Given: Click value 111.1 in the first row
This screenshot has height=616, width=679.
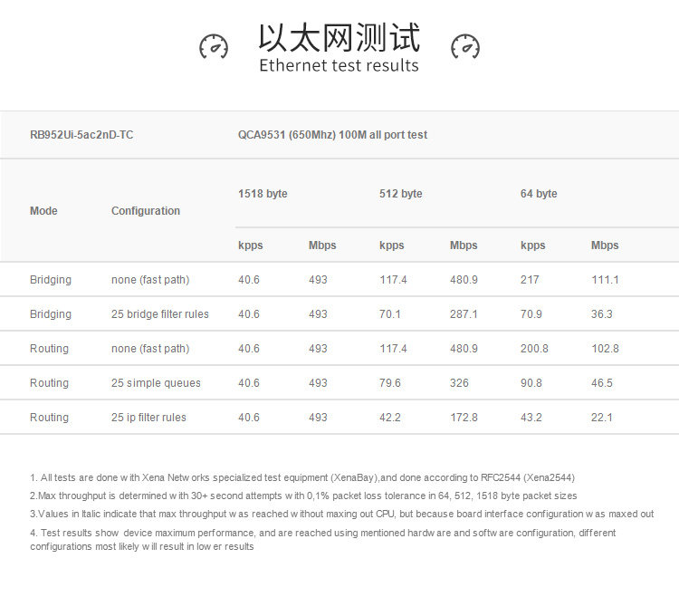Looking at the screenshot, I should [605, 280].
